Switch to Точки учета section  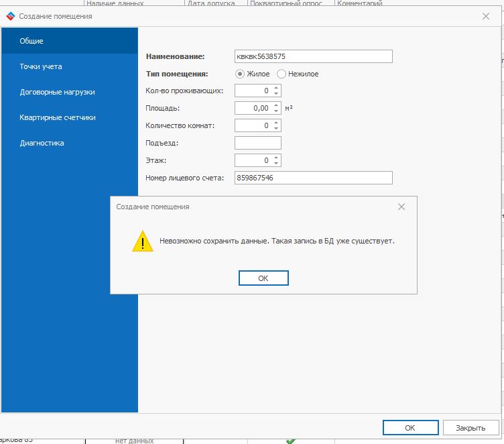click(x=41, y=66)
